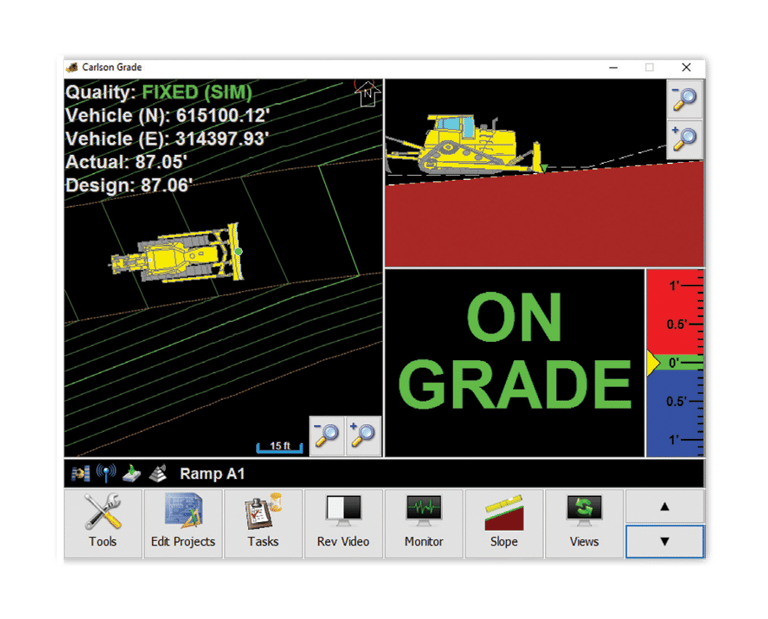Click the down arrow toolbar pager

point(665,541)
